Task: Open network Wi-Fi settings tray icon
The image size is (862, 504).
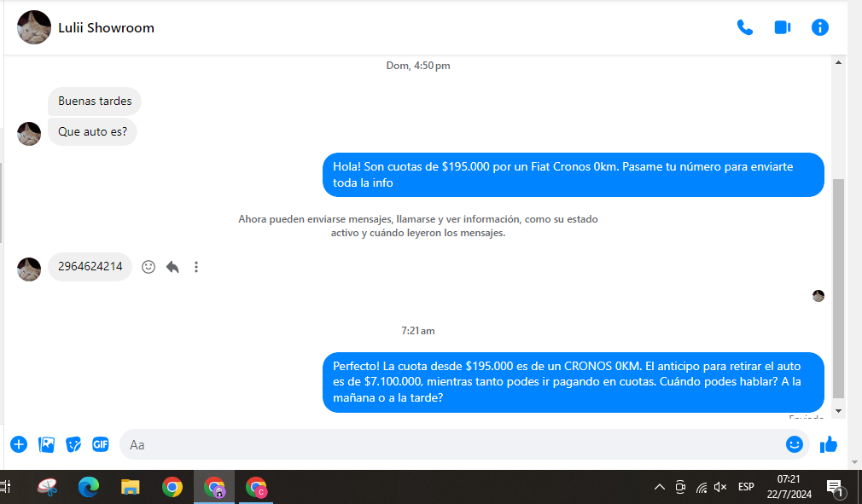Action: pyautogui.click(x=701, y=487)
